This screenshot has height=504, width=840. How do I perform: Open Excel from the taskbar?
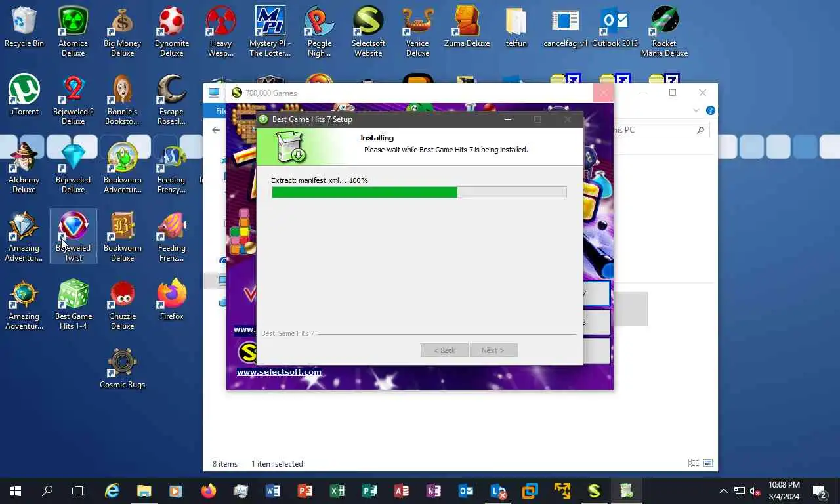pyautogui.click(x=337, y=491)
